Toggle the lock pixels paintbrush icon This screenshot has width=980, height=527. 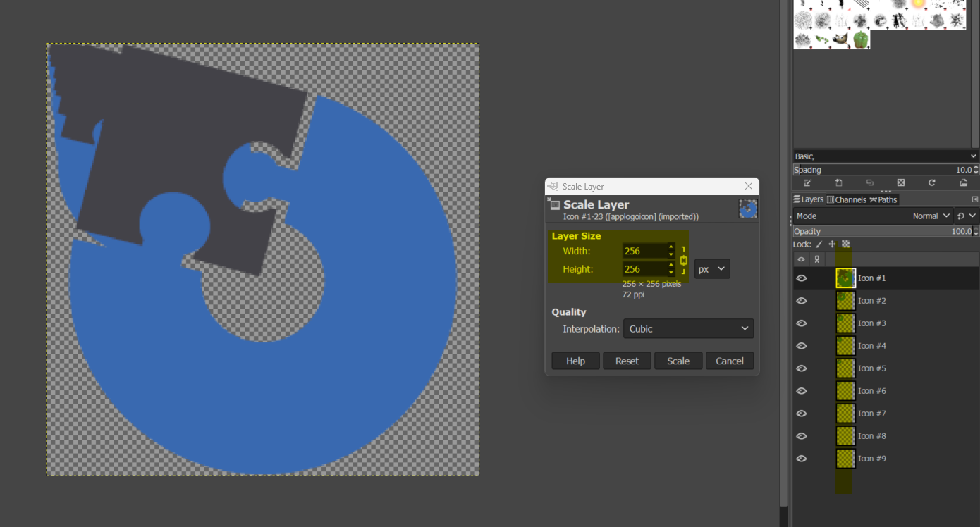point(819,244)
